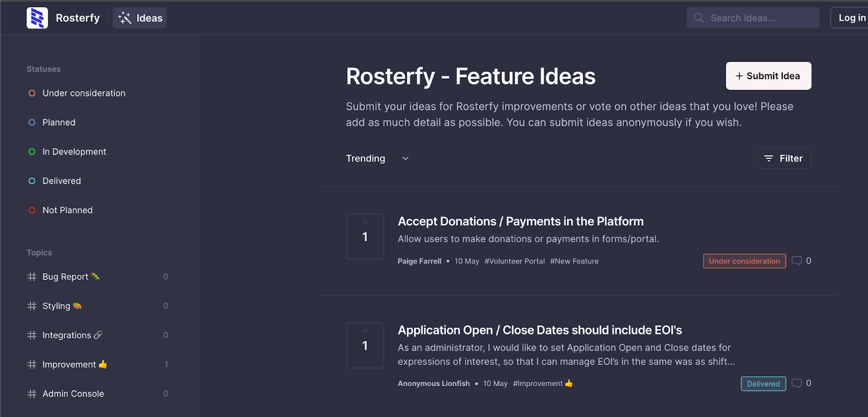Image resolution: width=868 pixels, height=417 pixels.
Task: Click the Topics section heading
Action: point(39,253)
